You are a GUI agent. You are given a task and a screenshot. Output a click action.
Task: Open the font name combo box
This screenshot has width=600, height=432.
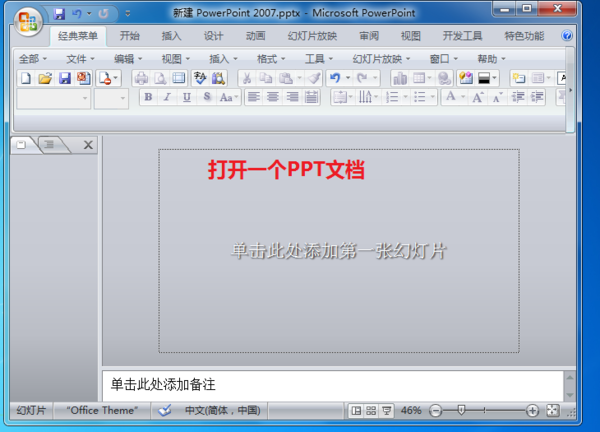54,99
